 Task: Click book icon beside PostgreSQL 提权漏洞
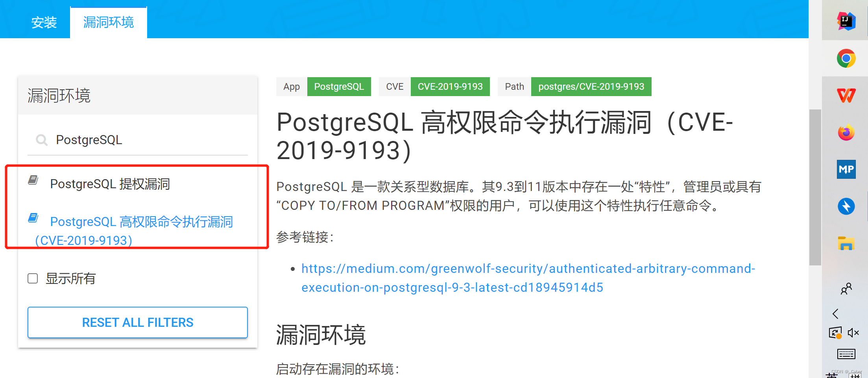click(33, 180)
